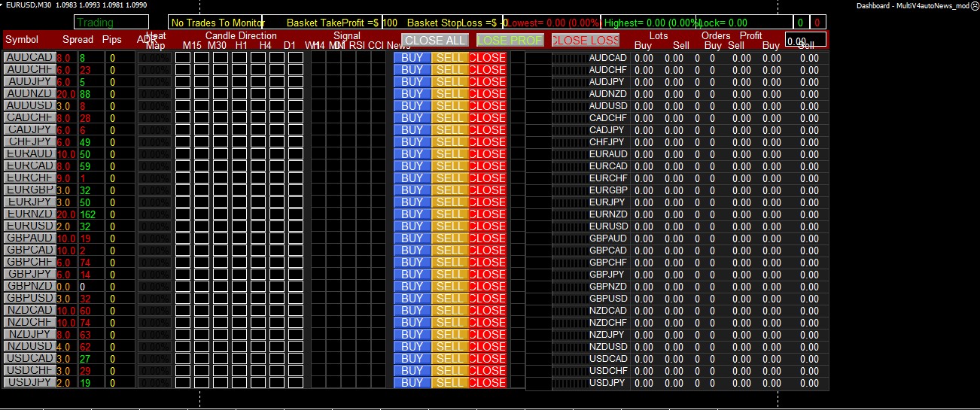Click the Trading status label

pyautogui.click(x=111, y=23)
